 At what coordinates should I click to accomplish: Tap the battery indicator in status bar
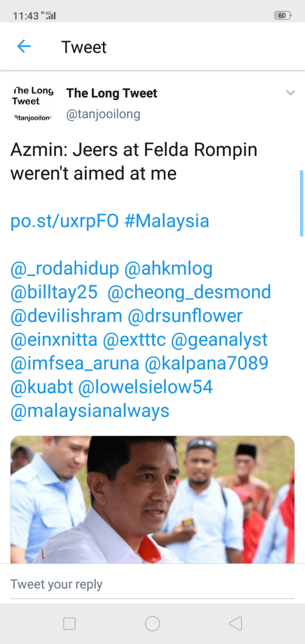[x=283, y=15]
